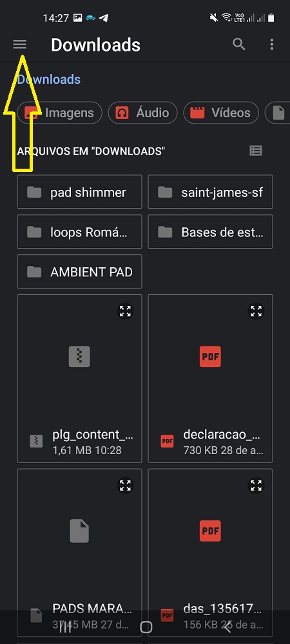The image size is (290, 644).
Task: Tap the Android home button
Action: pyautogui.click(x=146, y=627)
